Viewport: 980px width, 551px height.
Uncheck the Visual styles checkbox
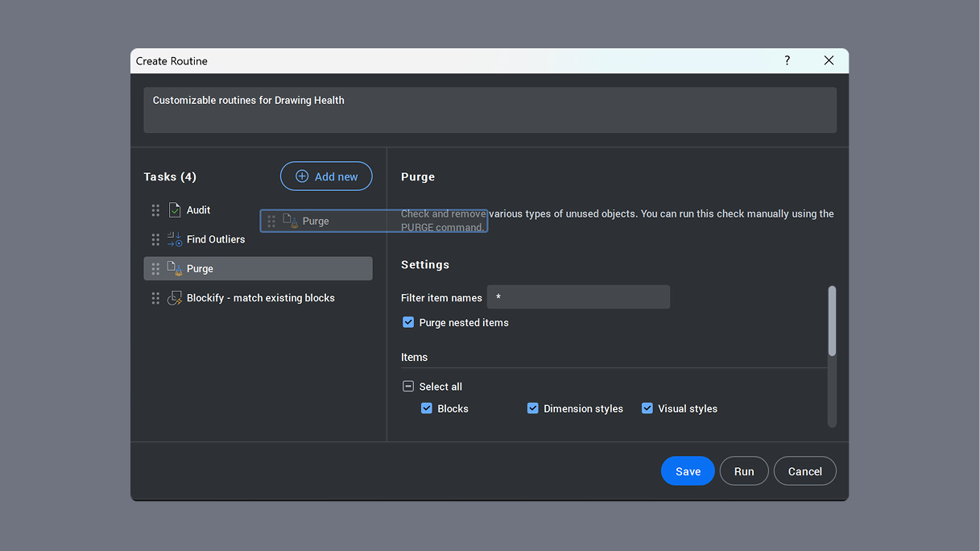(x=647, y=408)
